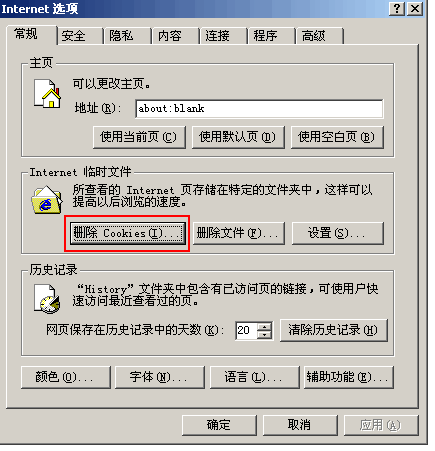The width and height of the screenshot is (435, 451).
Task: Switch to the 安全 tab
Action: pyautogui.click(x=79, y=36)
